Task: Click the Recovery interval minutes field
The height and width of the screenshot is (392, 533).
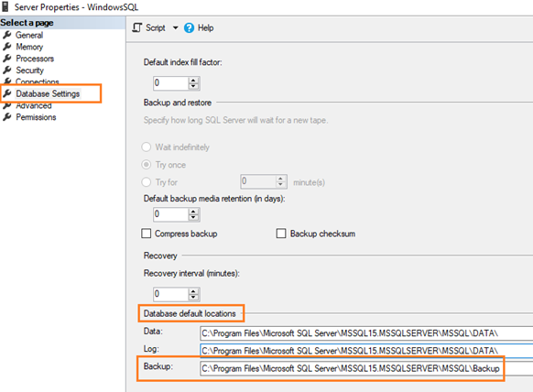Action: [x=170, y=294]
